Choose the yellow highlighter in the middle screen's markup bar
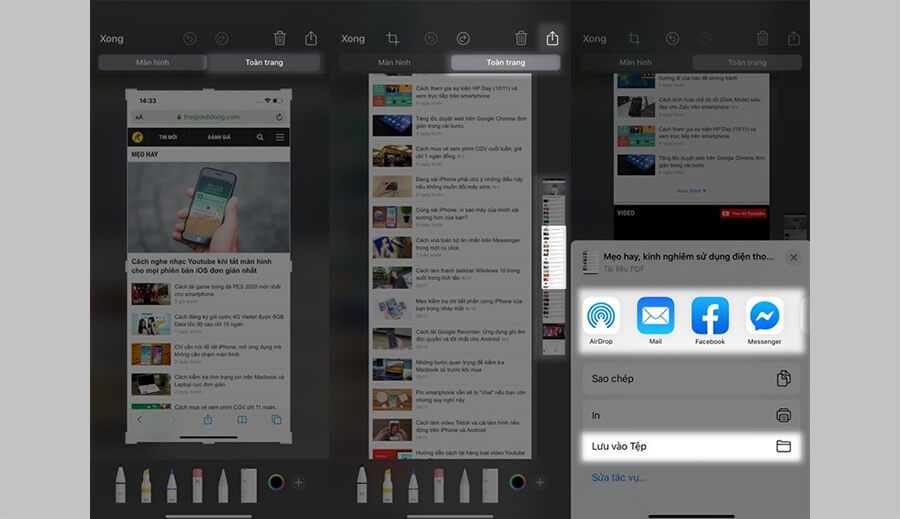 click(x=388, y=485)
